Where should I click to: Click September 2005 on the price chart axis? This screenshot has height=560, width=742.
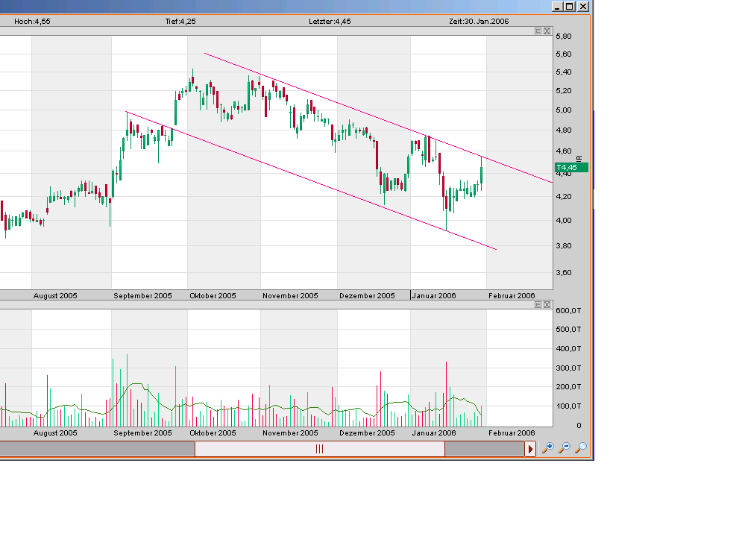(142, 295)
